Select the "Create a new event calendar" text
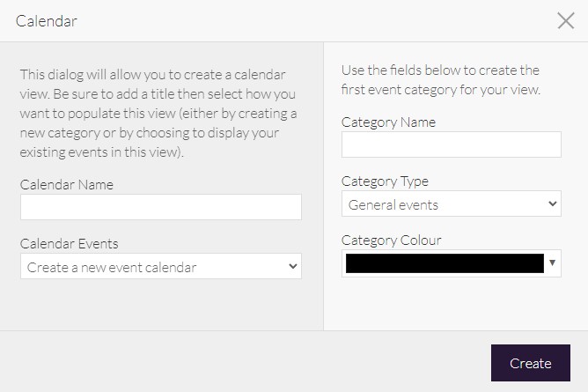The image size is (588, 392). [x=112, y=267]
